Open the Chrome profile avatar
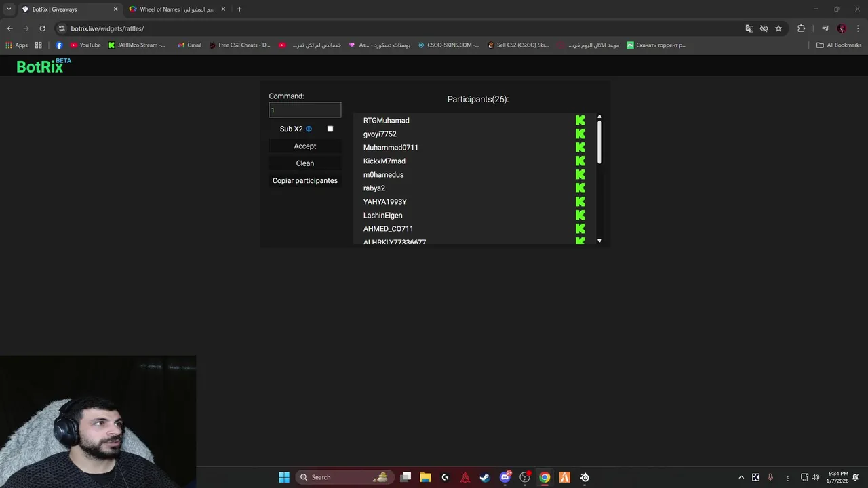This screenshot has width=868, height=488. pos(842,28)
